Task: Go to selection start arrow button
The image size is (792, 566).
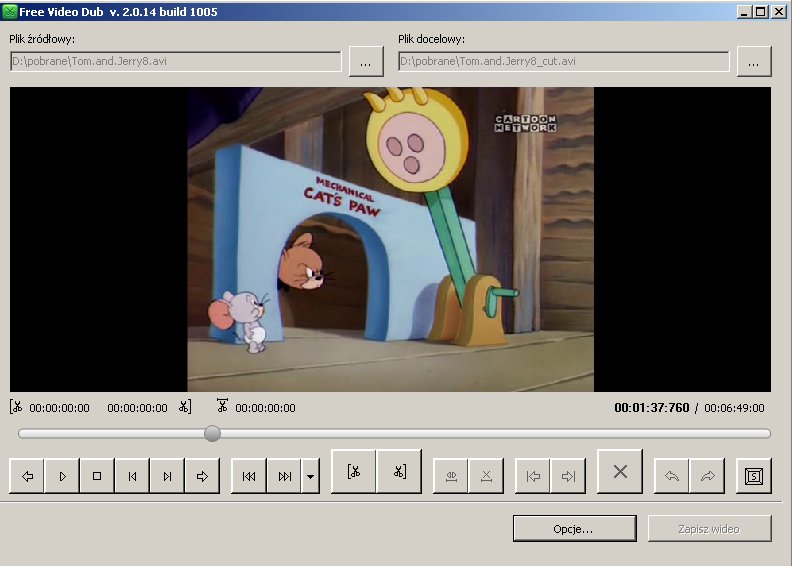Action: tap(533, 476)
